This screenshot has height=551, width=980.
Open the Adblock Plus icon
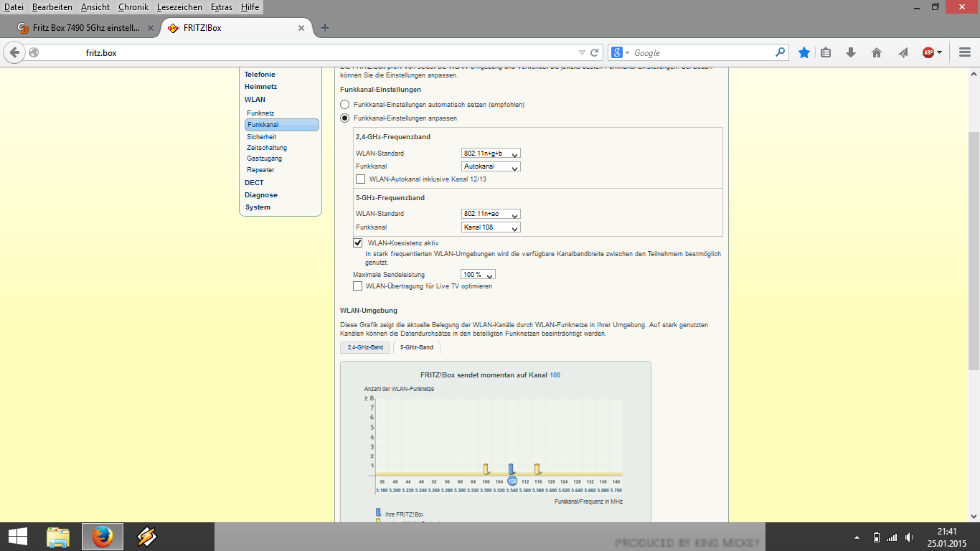(928, 52)
